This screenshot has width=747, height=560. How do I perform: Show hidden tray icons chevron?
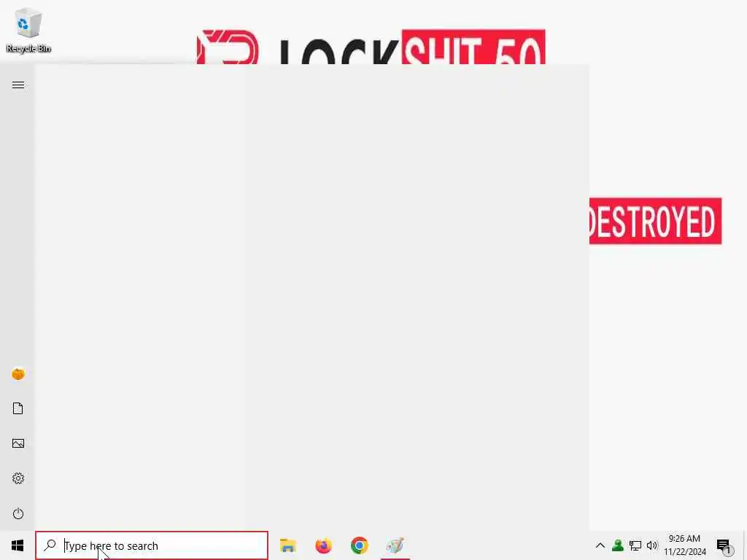pos(600,545)
